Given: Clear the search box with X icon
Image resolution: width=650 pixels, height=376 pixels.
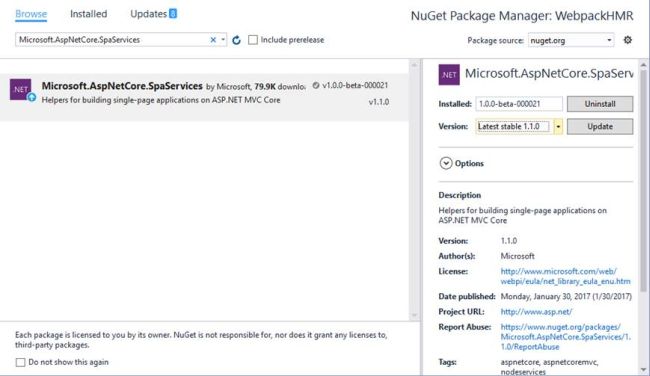Looking at the screenshot, I should pyautogui.click(x=213, y=40).
